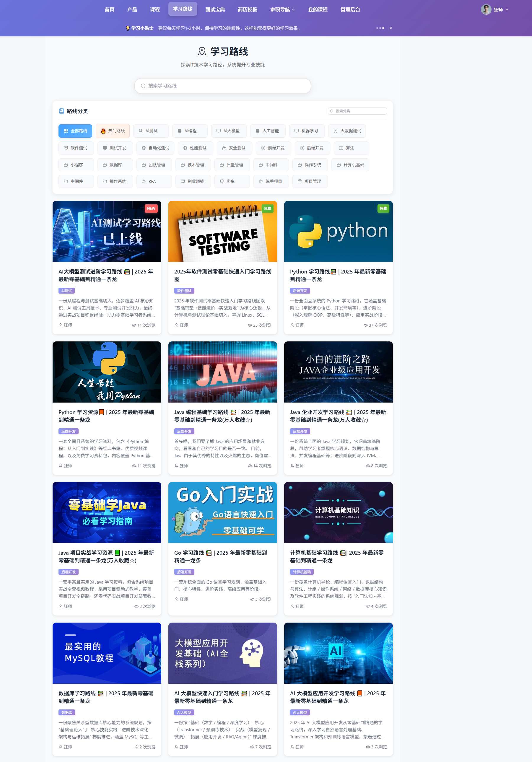The image size is (532, 762).
Task: Click the magnifier icon in 搜索学习路线 box
Action: (x=143, y=86)
